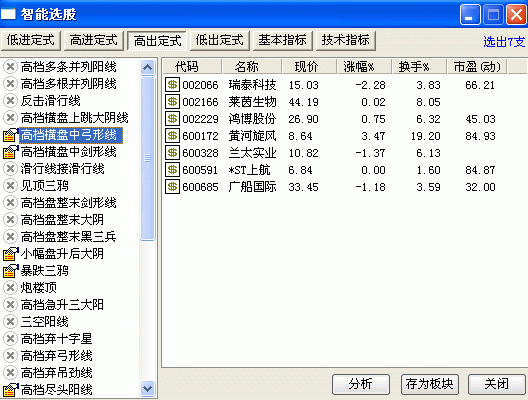
Task: Toggle the X circle beside 炮楼顶
Action: pyautogui.click(x=10, y=288)
